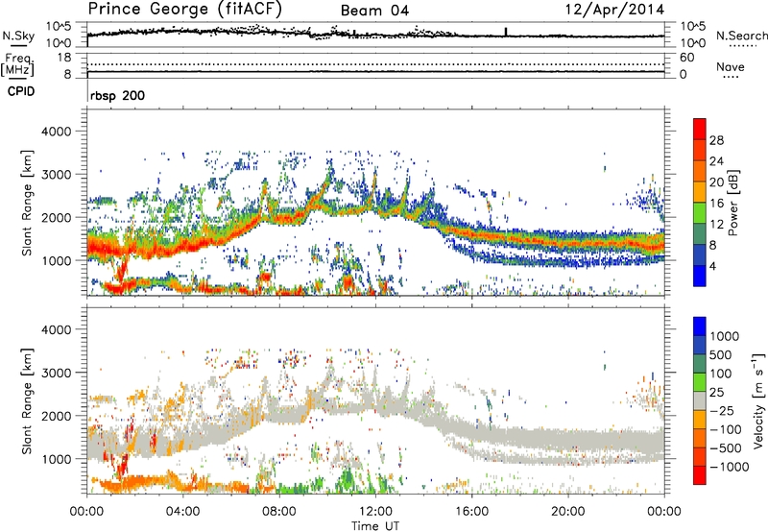
Task: Click the gray band of velocity colorbar
Action: (700, 400)
